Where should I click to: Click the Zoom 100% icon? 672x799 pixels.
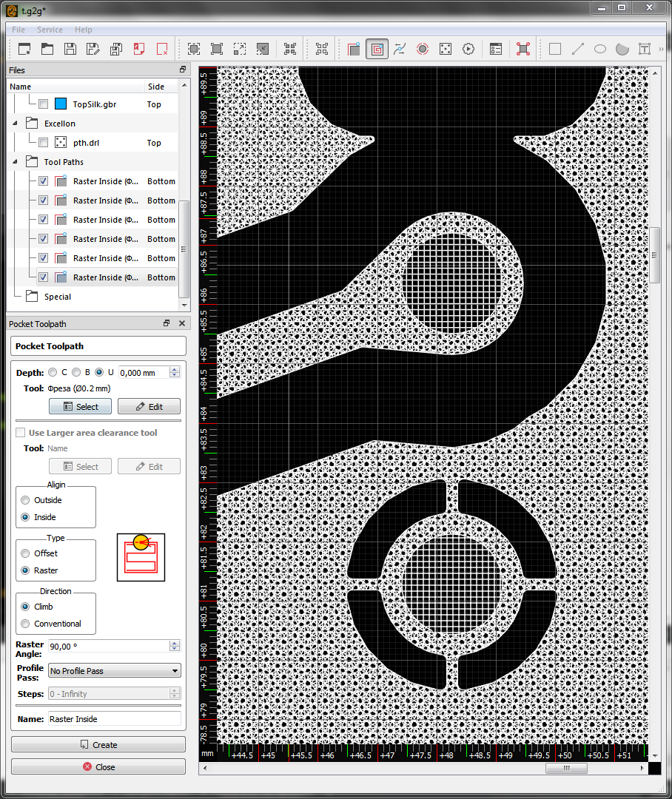point(217,49)
